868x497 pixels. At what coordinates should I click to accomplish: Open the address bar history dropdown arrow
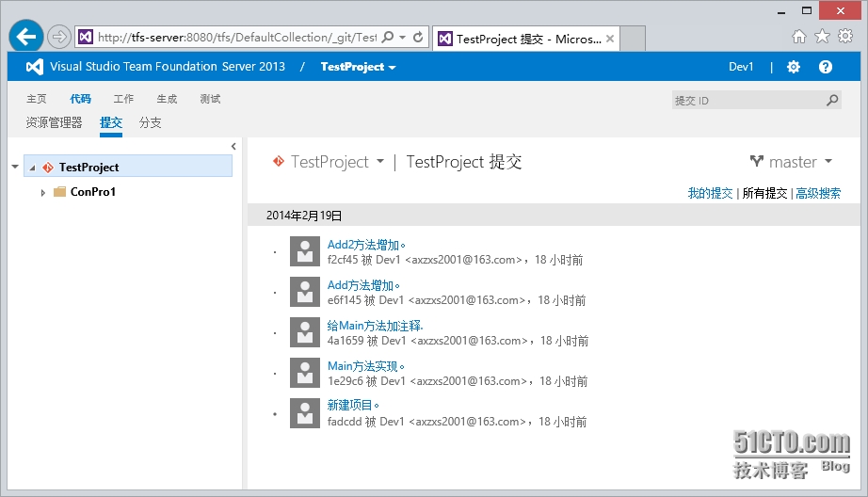coord(402,37)
